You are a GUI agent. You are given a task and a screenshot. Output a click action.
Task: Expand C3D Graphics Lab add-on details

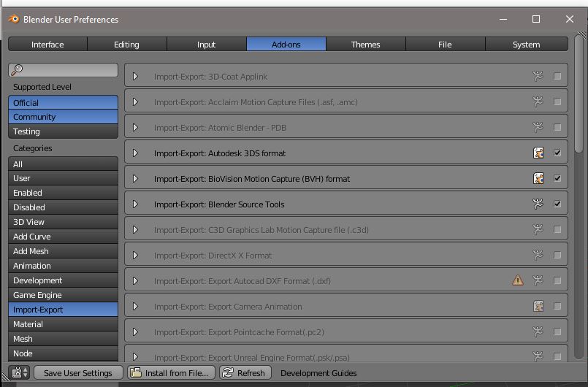click(135, 229)
